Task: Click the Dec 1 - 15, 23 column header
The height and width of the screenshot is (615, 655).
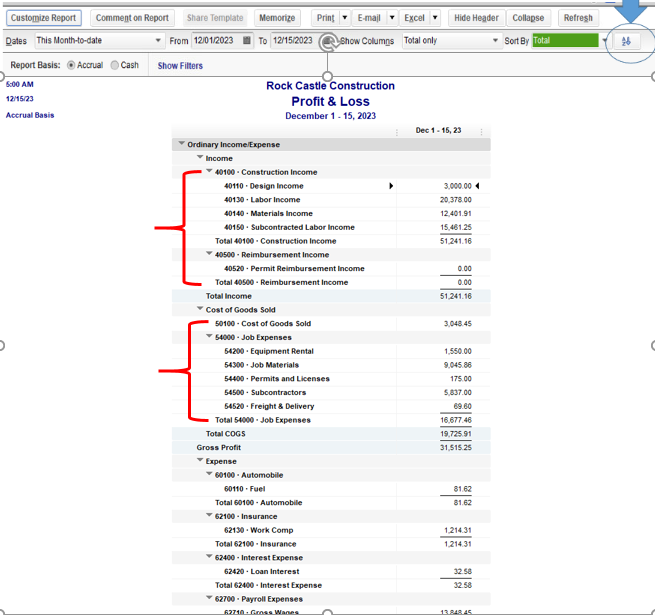Action: click(438, 131)
